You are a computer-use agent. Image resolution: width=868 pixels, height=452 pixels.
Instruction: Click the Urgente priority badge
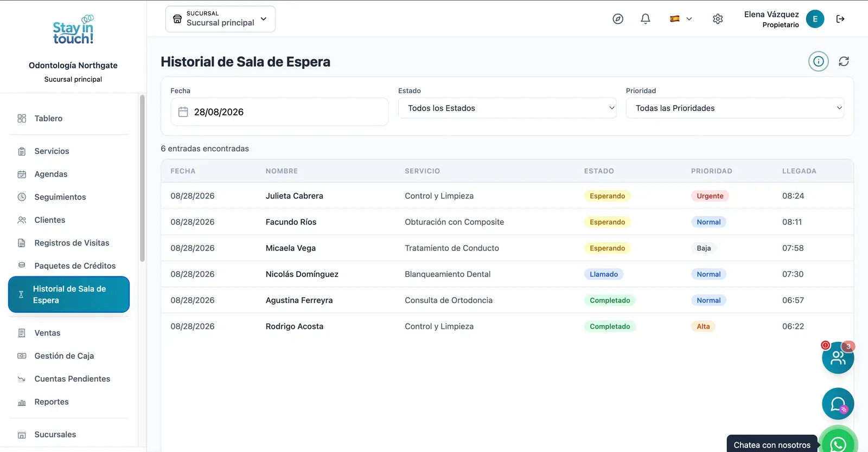(x=710, y=196)
